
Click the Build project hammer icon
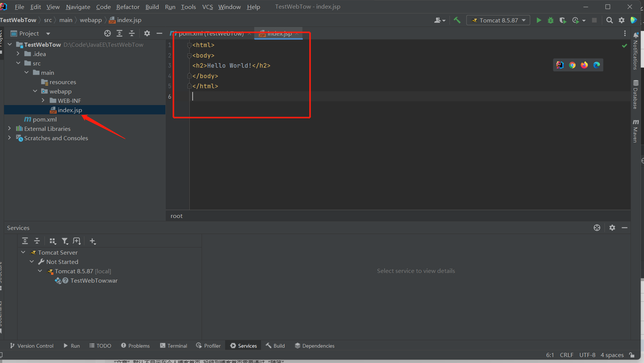click(457, 20)
